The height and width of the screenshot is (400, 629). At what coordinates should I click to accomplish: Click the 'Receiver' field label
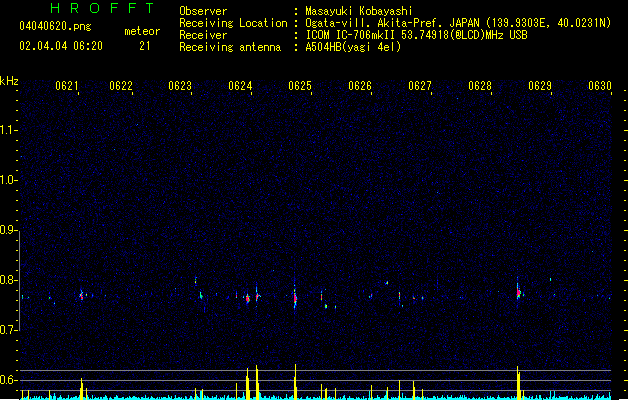click(x=203, y=35)
